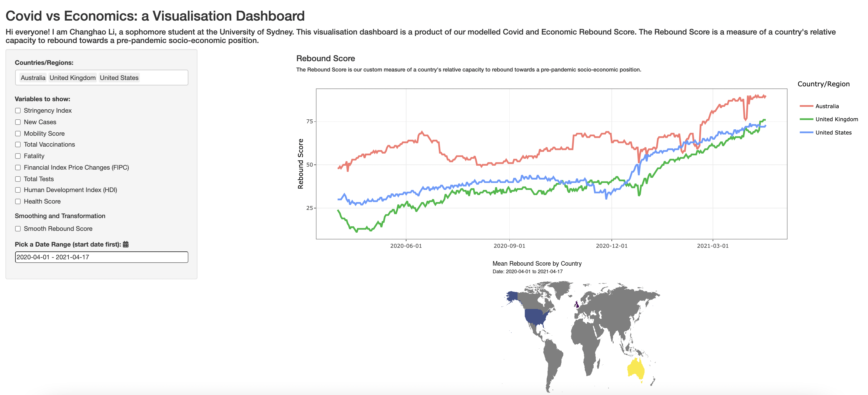The width and height of the screenshot is (868, 395).
Task: Remove the United Kingdom country token
Action: click(x=72, y=78)
